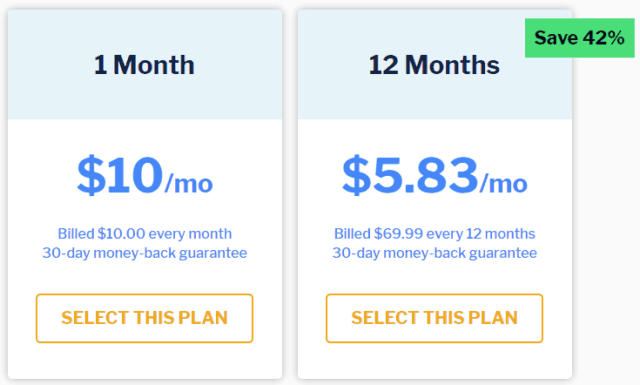The image size is (640, 385).
Task: Click the $5.83 price figure
Action: point(410,175)
